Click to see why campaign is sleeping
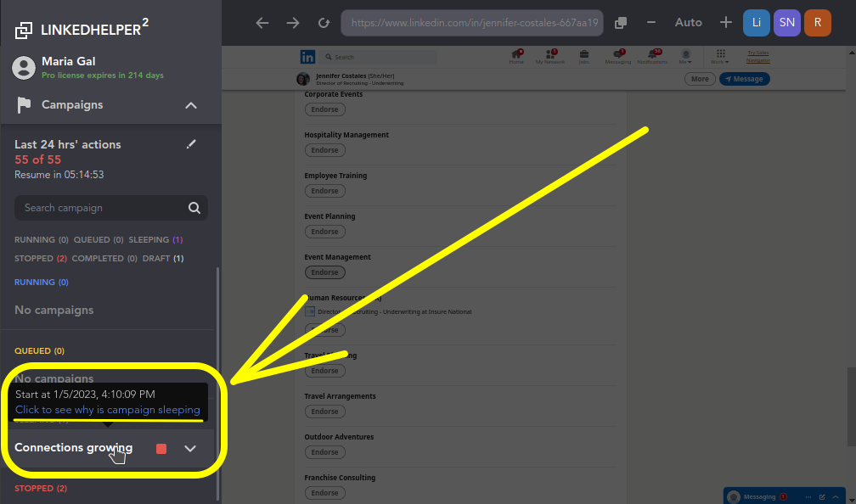 (107, 410)
